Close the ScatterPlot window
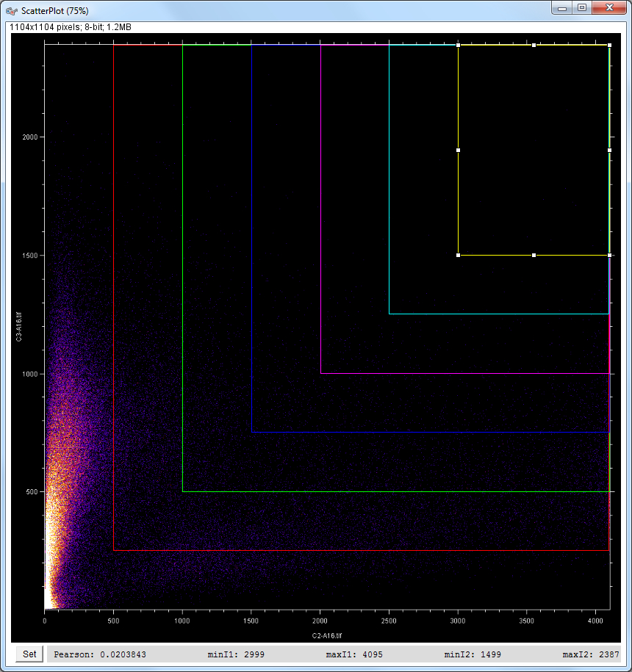Image resolution: width=632 pixels, height=672 pixels. pyautogui.click(x=608, y=8)
